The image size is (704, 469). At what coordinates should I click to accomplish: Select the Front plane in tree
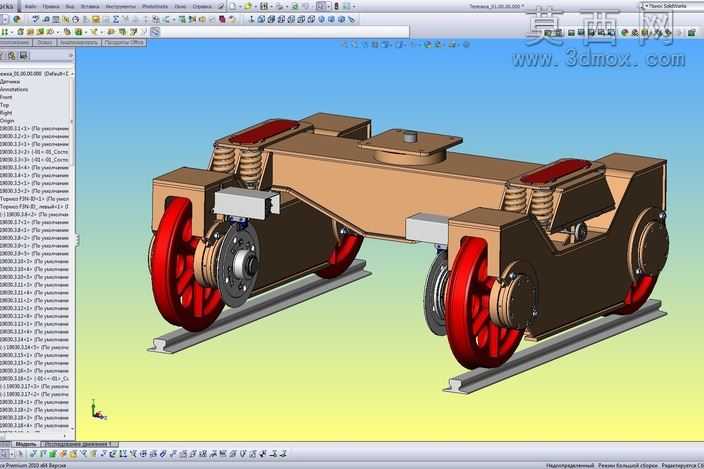click(6, 97)
